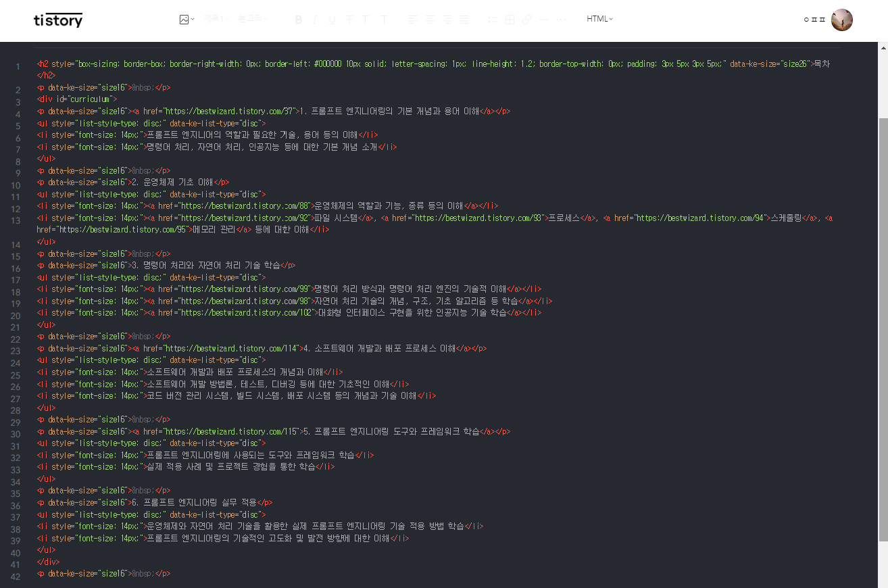The height and width of the screenshot is (588, 888).
Task: Apply italic formatting
Action: pos(314,19)
